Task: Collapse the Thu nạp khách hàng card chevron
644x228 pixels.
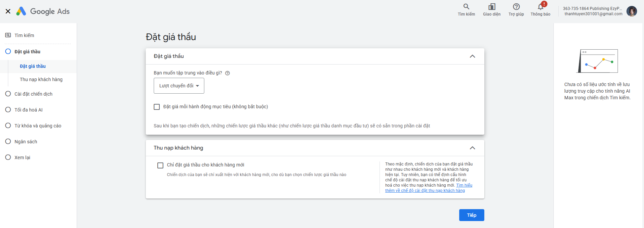Action: [472, 148]
